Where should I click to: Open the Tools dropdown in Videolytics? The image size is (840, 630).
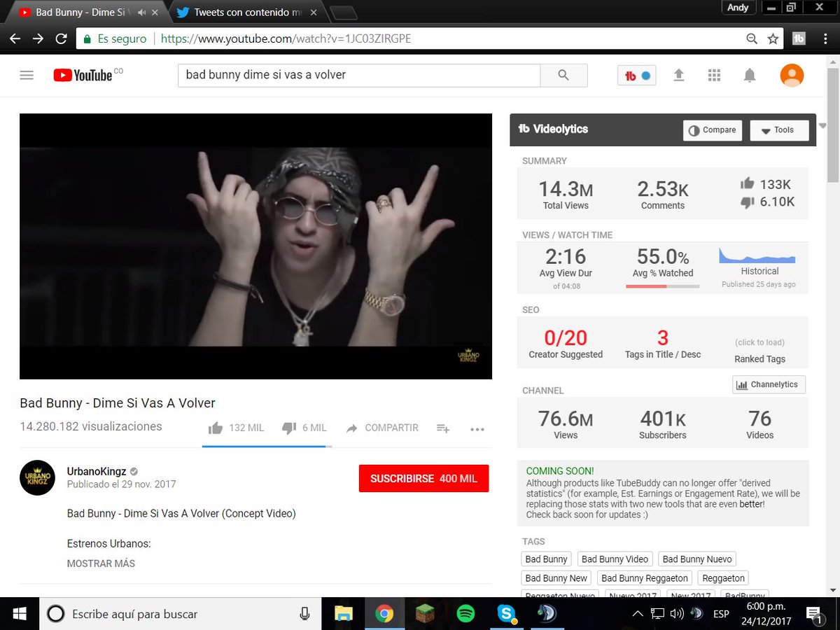[x=779, y=130]
